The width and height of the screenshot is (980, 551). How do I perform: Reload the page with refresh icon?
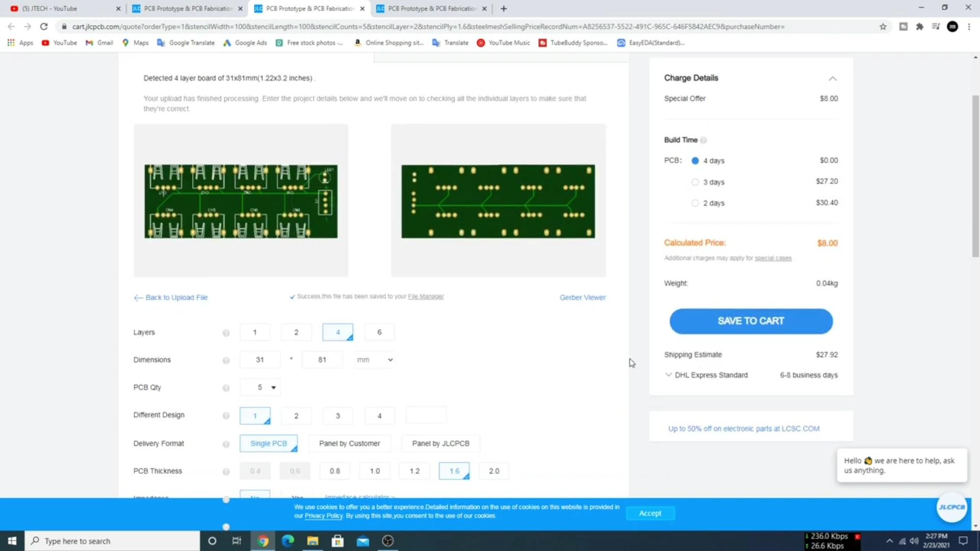pos(44,27)
